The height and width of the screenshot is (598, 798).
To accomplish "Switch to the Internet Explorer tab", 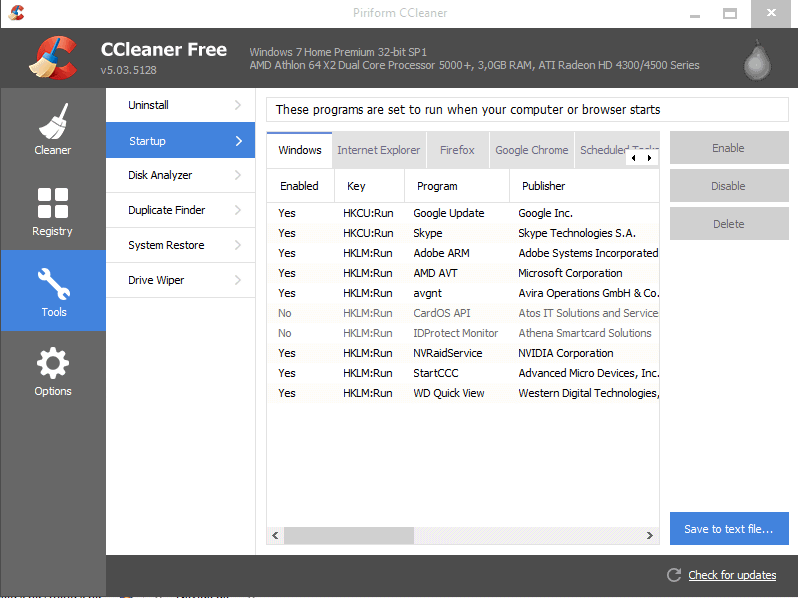I will coord(379,150).
